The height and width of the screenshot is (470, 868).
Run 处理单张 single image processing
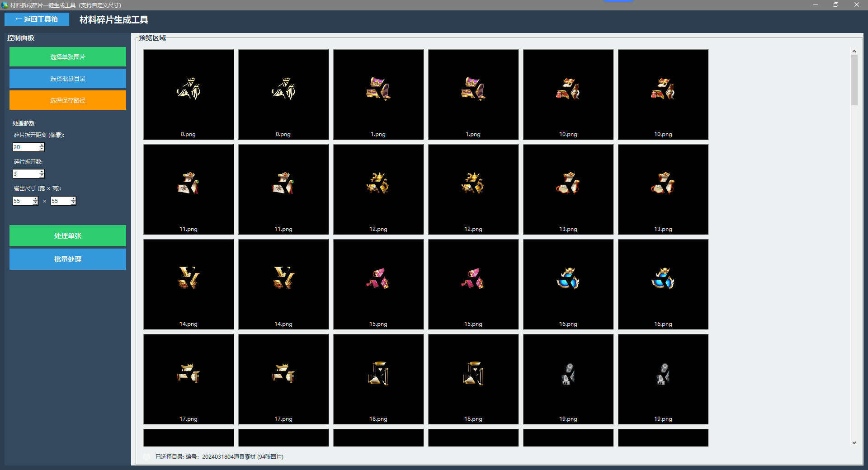coord(67,235)
